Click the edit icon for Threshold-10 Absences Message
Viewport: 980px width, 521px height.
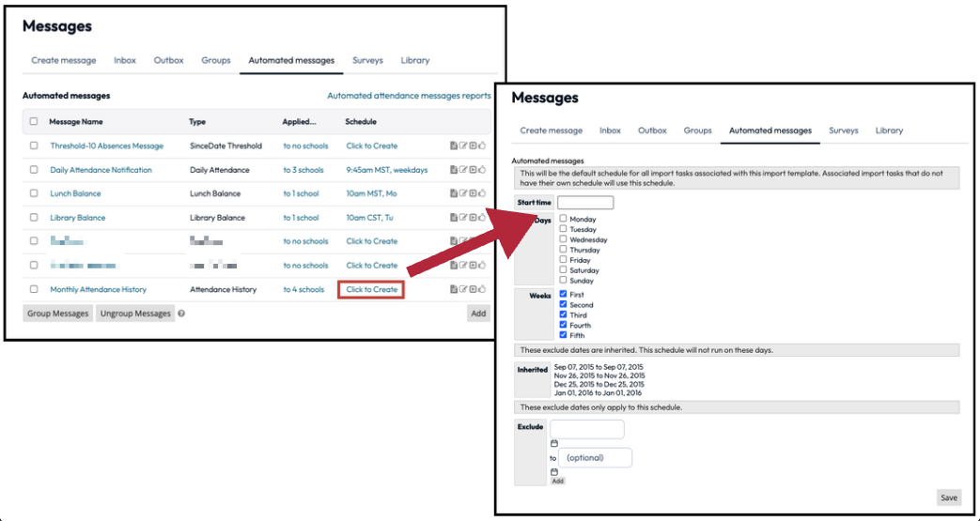point(463,146)
